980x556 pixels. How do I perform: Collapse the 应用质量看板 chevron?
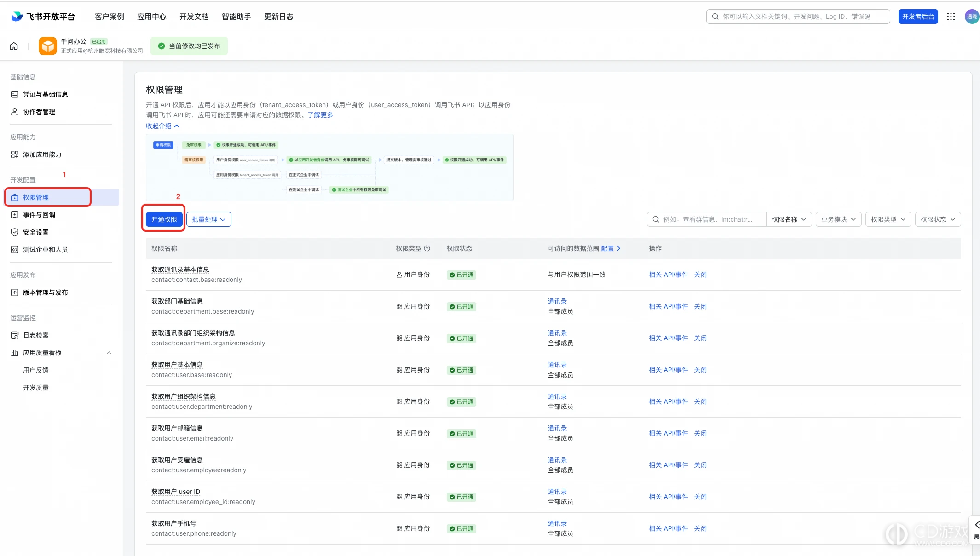tap(109, 353)
